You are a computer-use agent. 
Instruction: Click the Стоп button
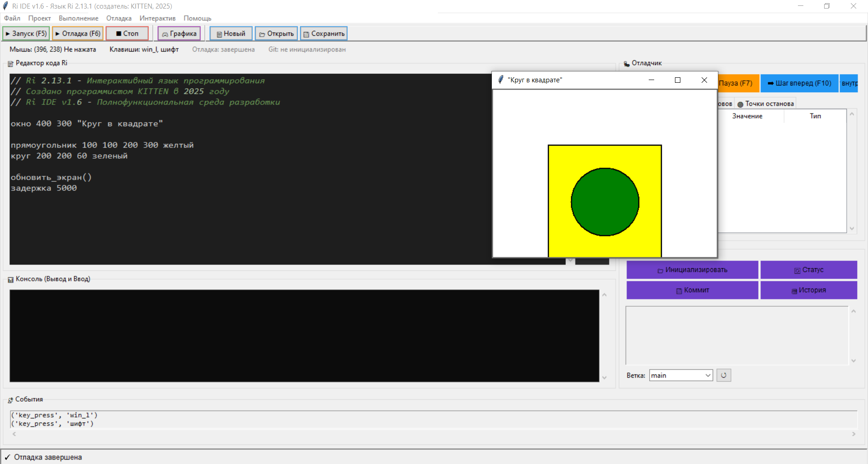127,33
